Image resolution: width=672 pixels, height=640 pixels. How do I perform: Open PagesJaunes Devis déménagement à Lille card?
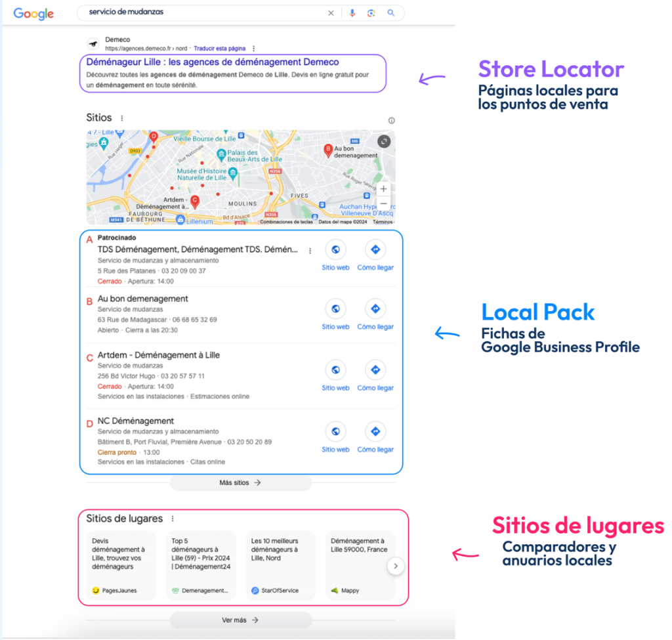121,565
